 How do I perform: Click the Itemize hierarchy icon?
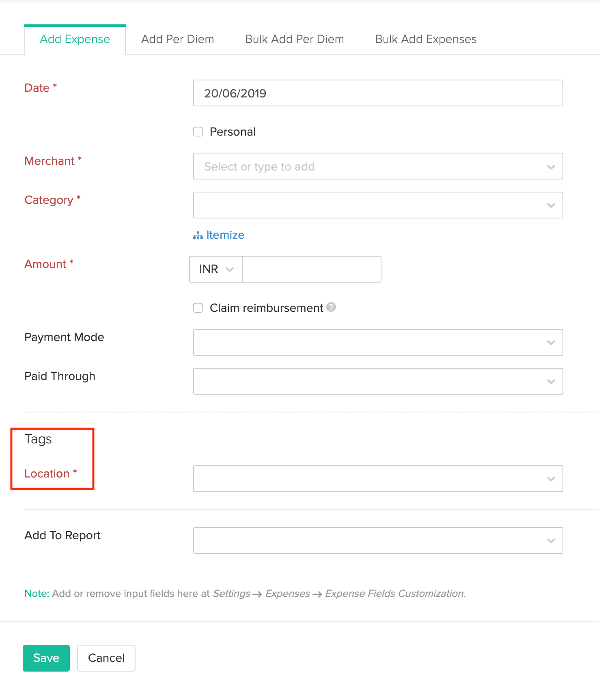(198, 235)
